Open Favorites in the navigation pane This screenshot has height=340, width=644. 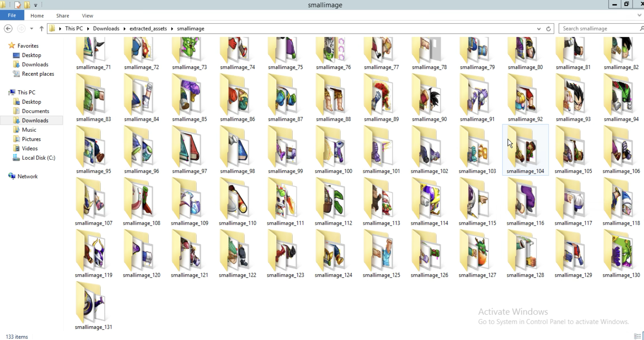pyautogui.click(x=28, y=46)
